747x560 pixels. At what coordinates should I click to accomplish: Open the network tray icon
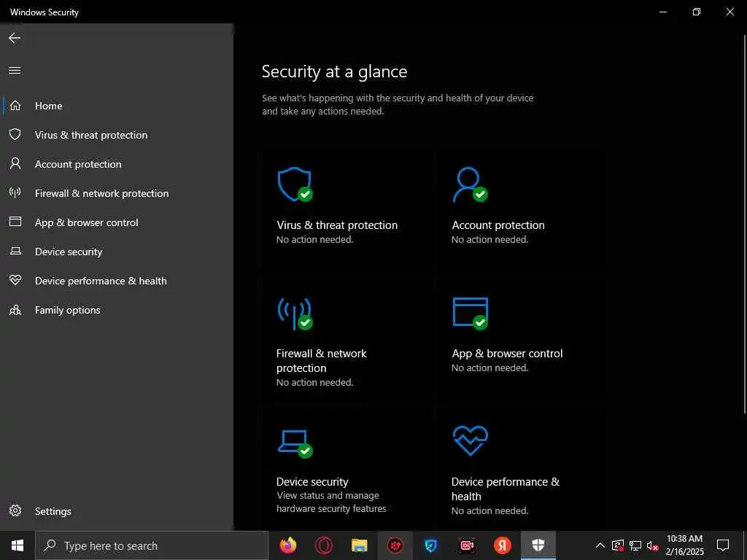coord(635,545)
